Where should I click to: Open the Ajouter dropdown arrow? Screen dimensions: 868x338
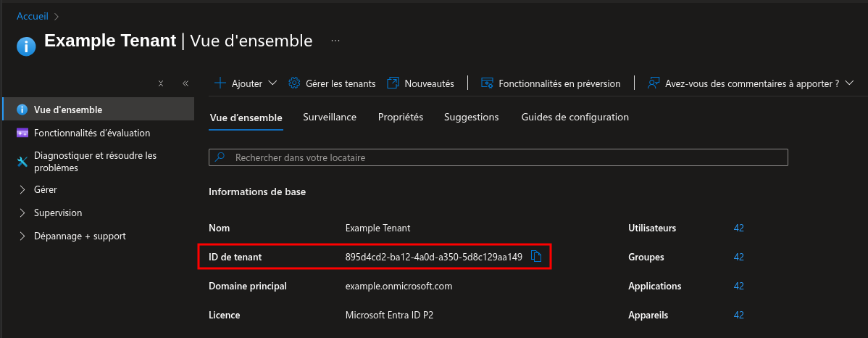273,83
